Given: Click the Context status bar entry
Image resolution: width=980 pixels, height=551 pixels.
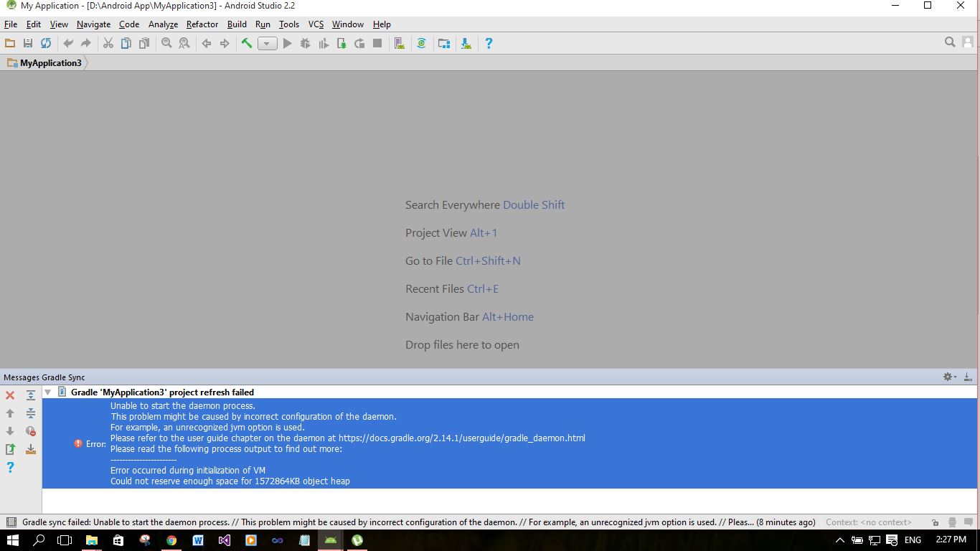Looking at the screenshot, I should 868,522.
